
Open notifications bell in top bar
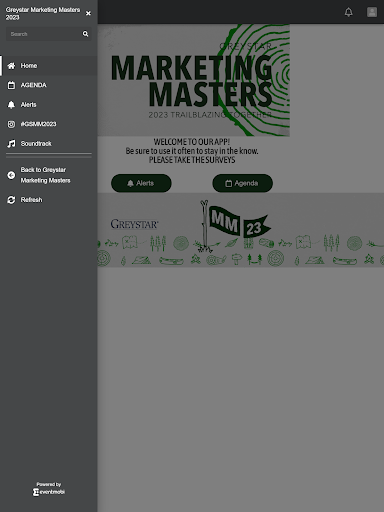tap(349, 12)
